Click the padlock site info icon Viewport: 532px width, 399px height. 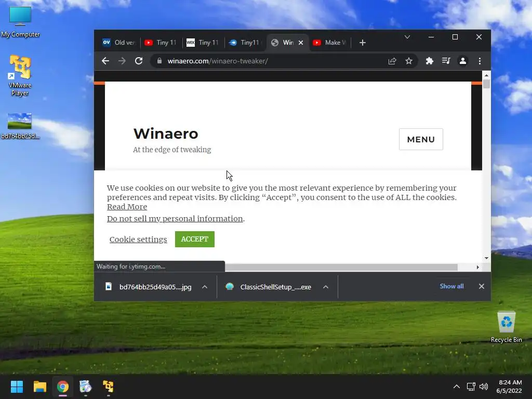[159, 61]
